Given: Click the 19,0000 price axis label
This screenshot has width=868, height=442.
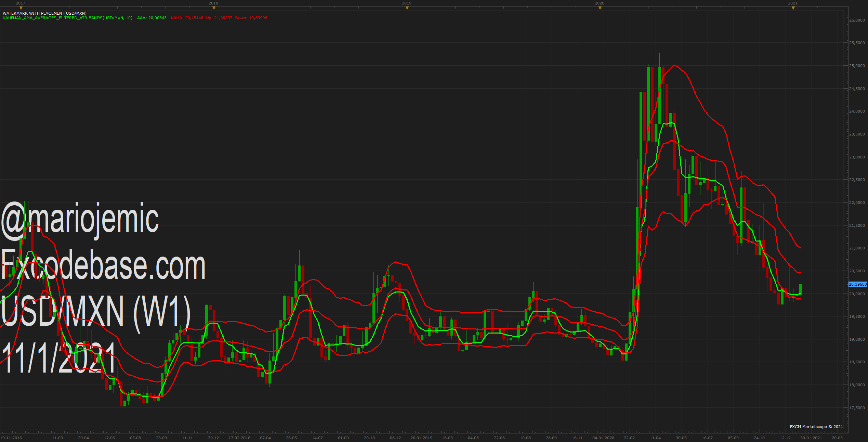Looking at the screenshot, I should (857, 339).
